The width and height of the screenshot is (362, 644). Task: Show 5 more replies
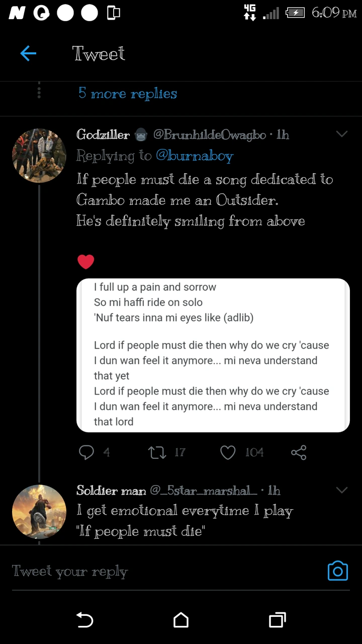click(x=128, y=94)
